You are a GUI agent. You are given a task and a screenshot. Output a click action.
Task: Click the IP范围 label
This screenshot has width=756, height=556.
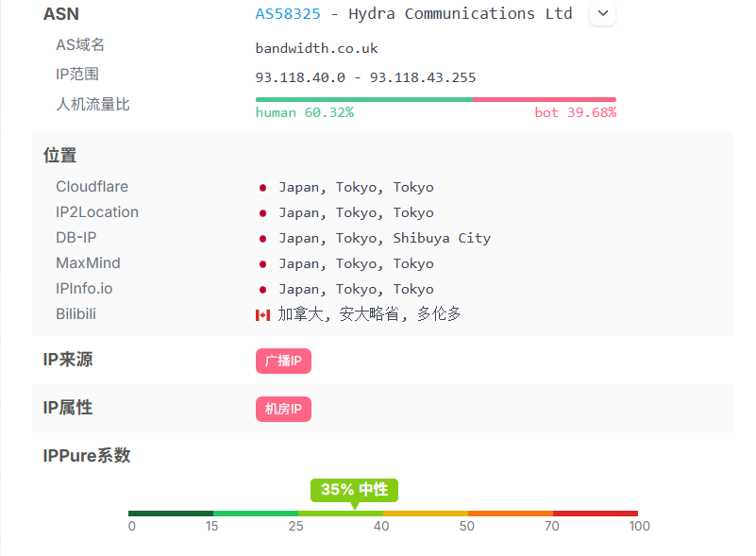77,75
